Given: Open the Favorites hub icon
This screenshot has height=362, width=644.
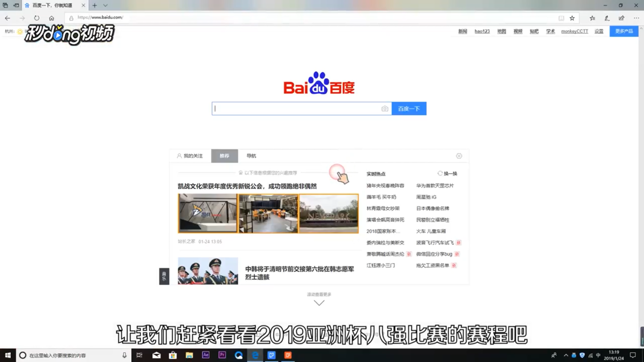Looking at the screenshot, I should (x=592, y=18).
